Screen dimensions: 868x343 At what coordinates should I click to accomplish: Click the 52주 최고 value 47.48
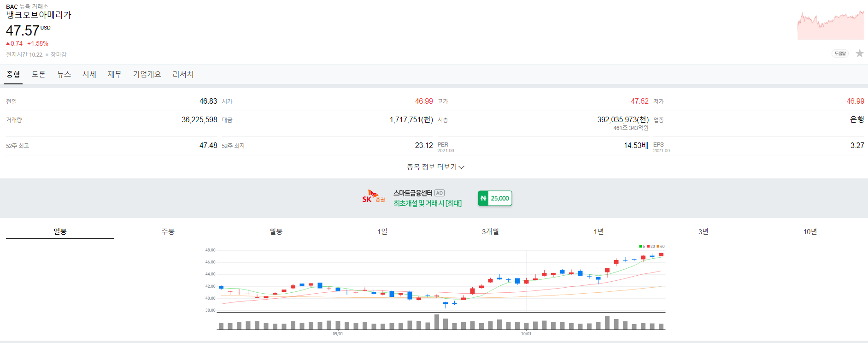pyautogui.click(x=208, y=145)
